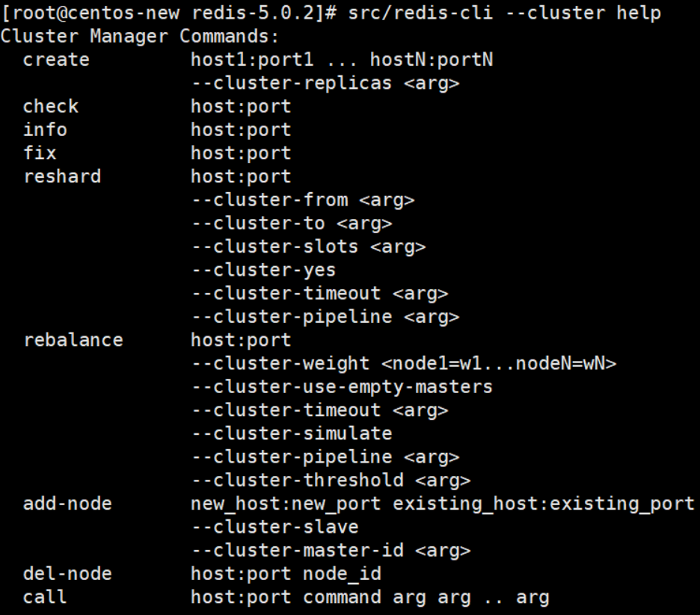This screenshot has width=700, height=615.
Task: Click the '--cluster-slots <arg>' option text
Action: [308, 247]
